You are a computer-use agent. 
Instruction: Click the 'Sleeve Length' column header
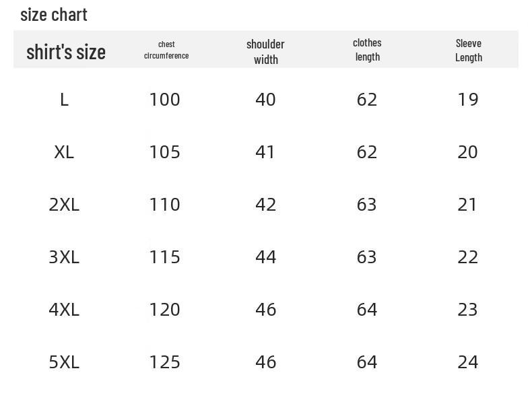468,50
